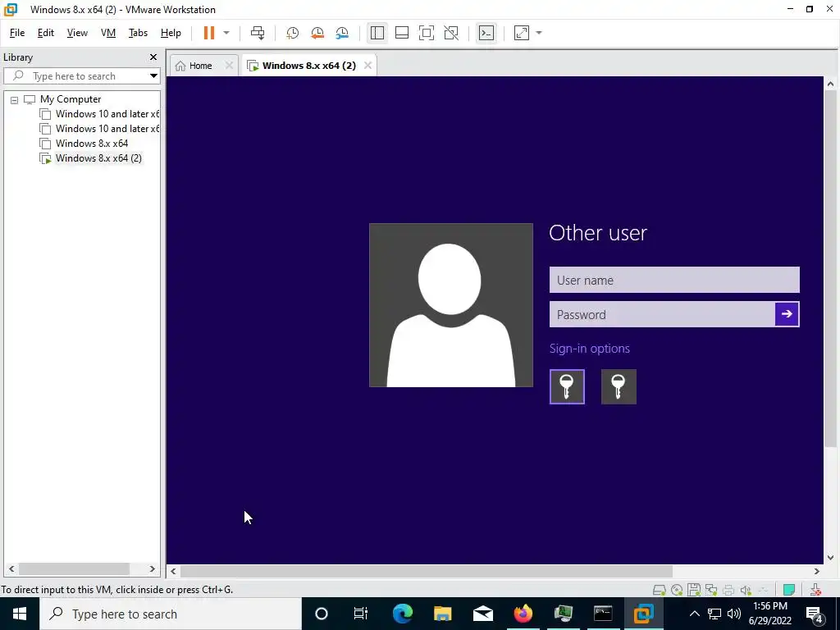Choose the second key sign-in option
840x630 pixels.
click(619, 387)
